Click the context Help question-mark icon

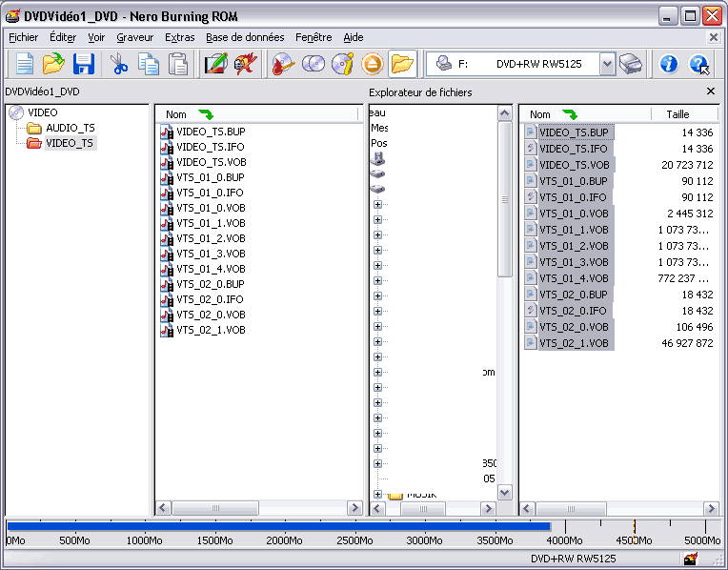[x=698, y=64]
